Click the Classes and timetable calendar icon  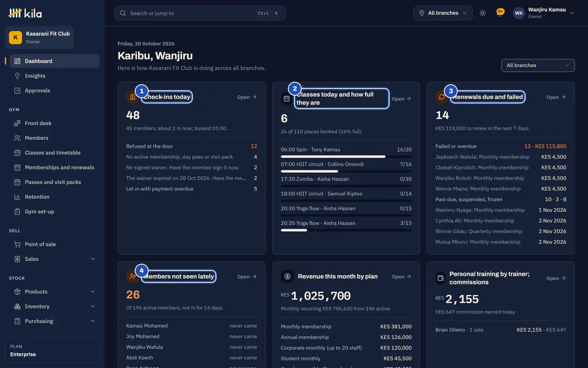(17, 153)
